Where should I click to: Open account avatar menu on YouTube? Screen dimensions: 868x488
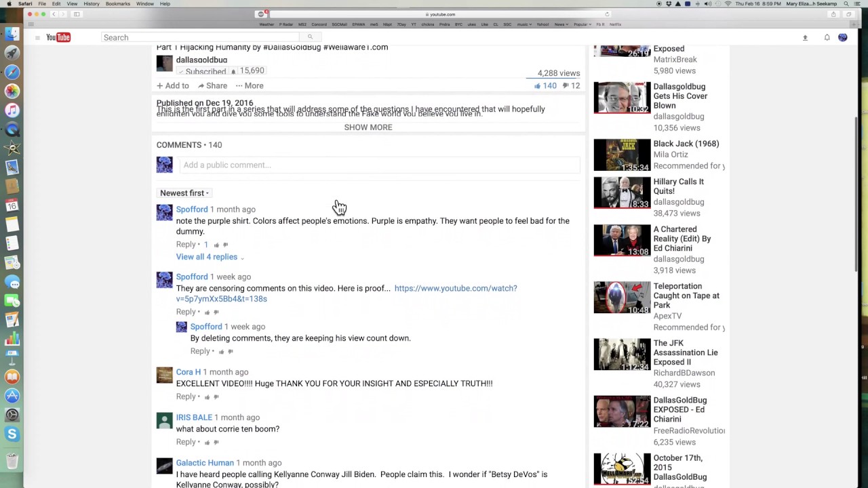pos(843,37)
